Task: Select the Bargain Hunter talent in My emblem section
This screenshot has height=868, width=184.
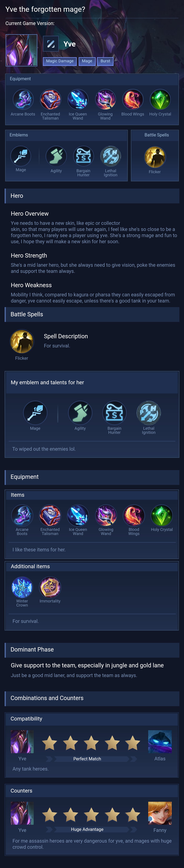Action: 114,413
